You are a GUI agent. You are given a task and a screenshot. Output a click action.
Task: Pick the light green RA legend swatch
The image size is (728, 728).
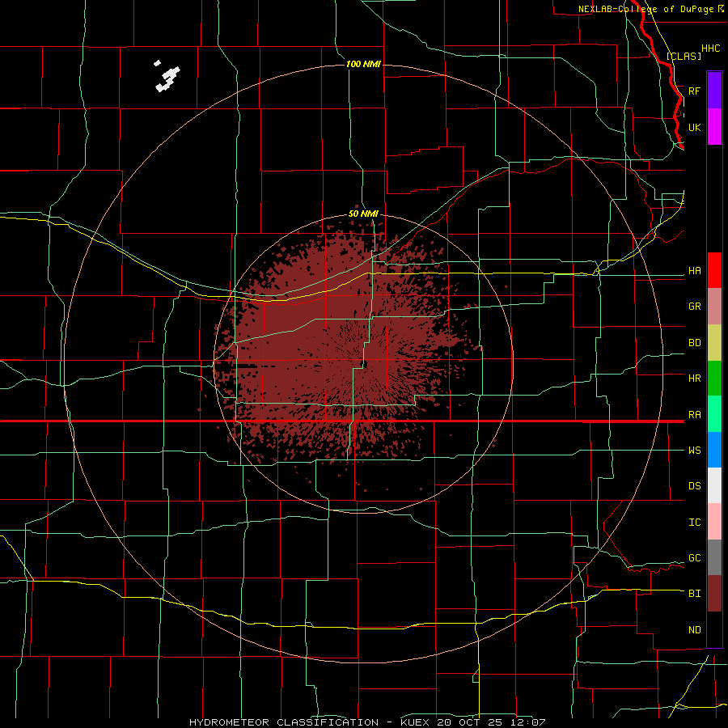pyautogui.click(x=714, y=414)
